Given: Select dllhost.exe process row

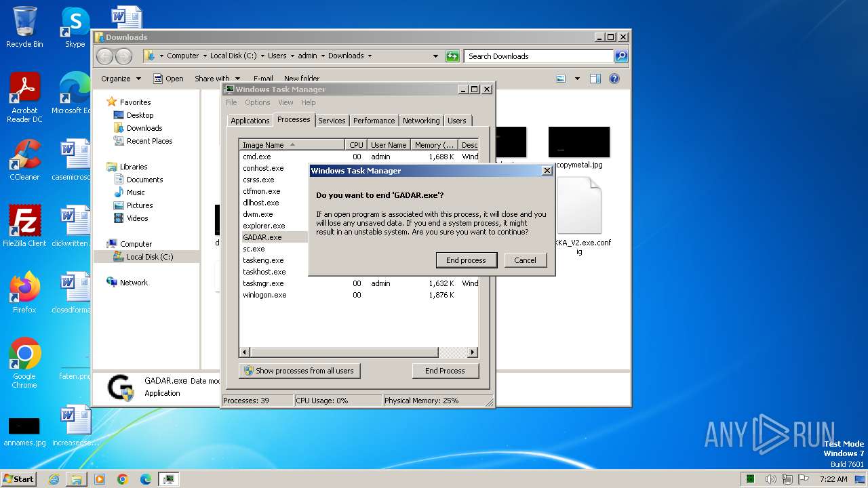Looking at the screenshot, I should click(x=275, y=203).
